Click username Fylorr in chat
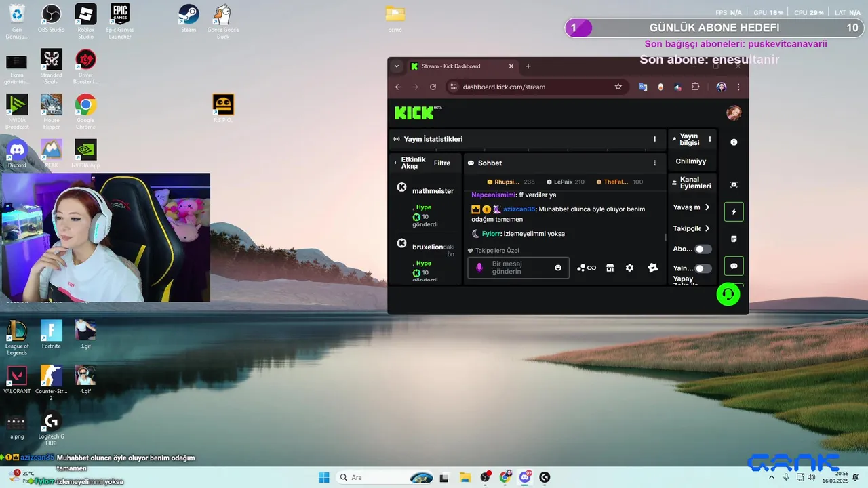Screen dimensions: 868x488 coord(491,234)
